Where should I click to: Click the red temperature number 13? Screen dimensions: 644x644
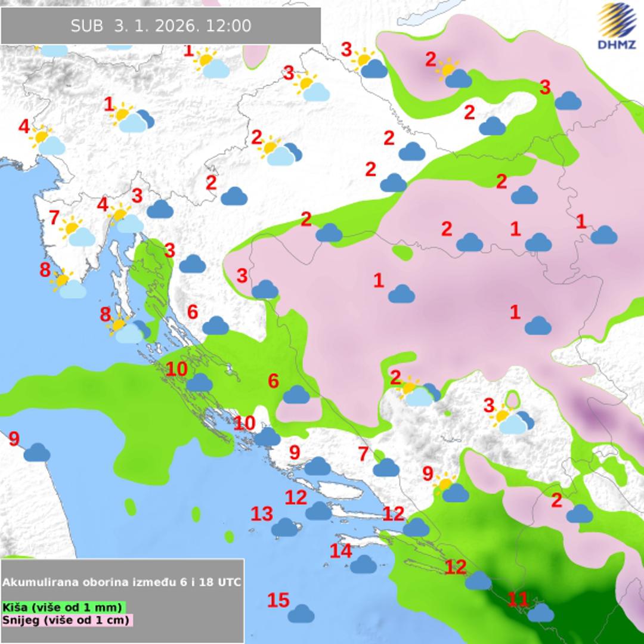pyautogui.click(x=261, y=513)
